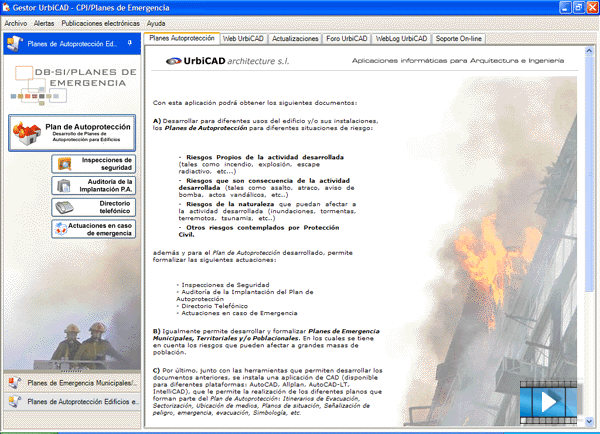The width and height of the screenshot is (600, 434).
Task: Open the Archivo menu
Action: (16, 23)
